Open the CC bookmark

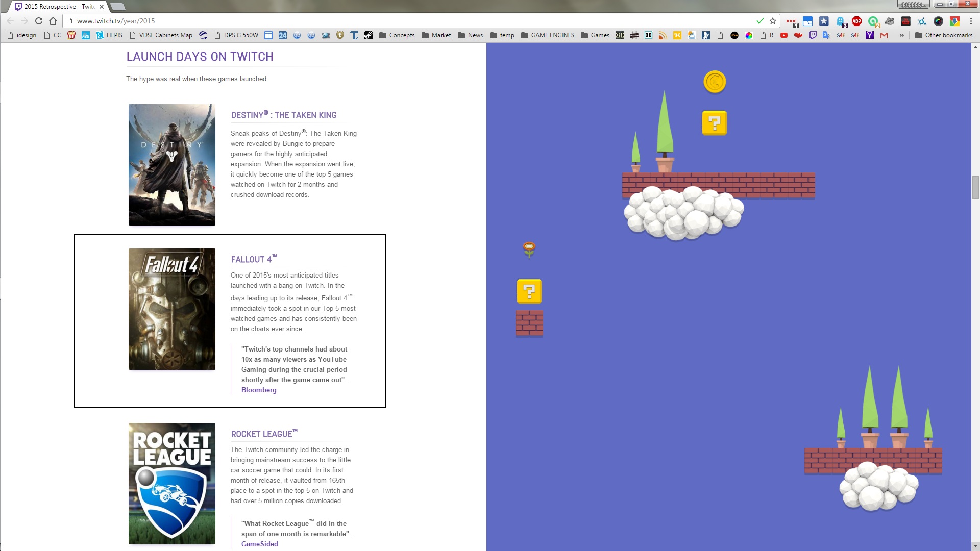click(x=53, y=35)
